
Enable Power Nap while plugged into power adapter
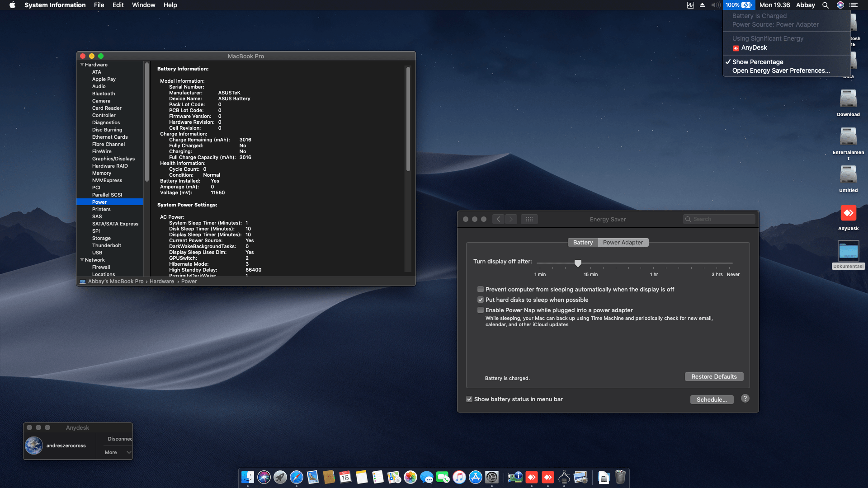pos(481,310)
